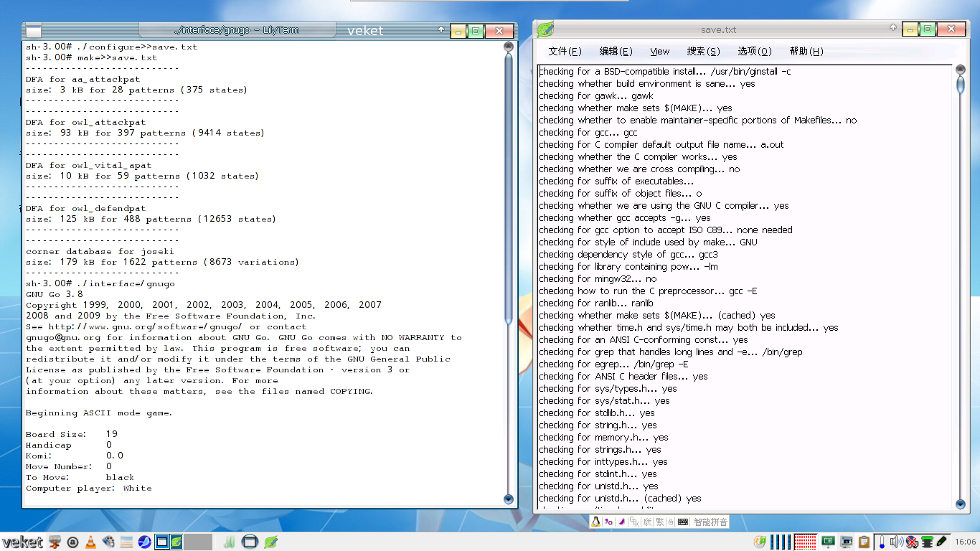Toggle the 繁 traditional Chinese button
Viewport: 980px width, 551px height.
pyautogui.click(x=659, y=522)
